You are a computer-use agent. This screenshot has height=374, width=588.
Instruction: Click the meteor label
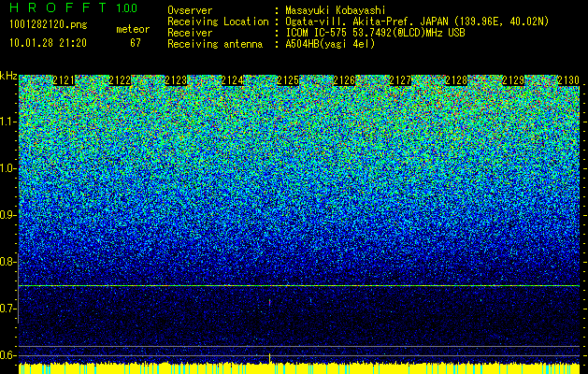point(133,29)
